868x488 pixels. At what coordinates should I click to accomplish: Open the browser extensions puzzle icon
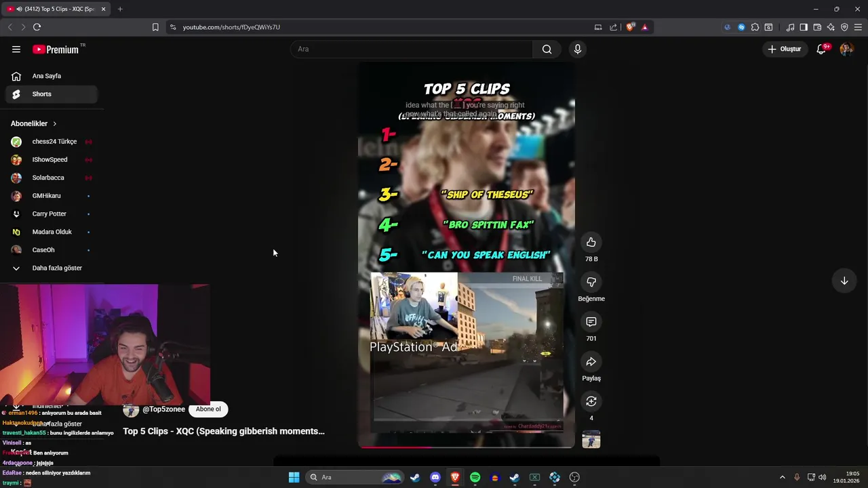(x=755, y=27)
